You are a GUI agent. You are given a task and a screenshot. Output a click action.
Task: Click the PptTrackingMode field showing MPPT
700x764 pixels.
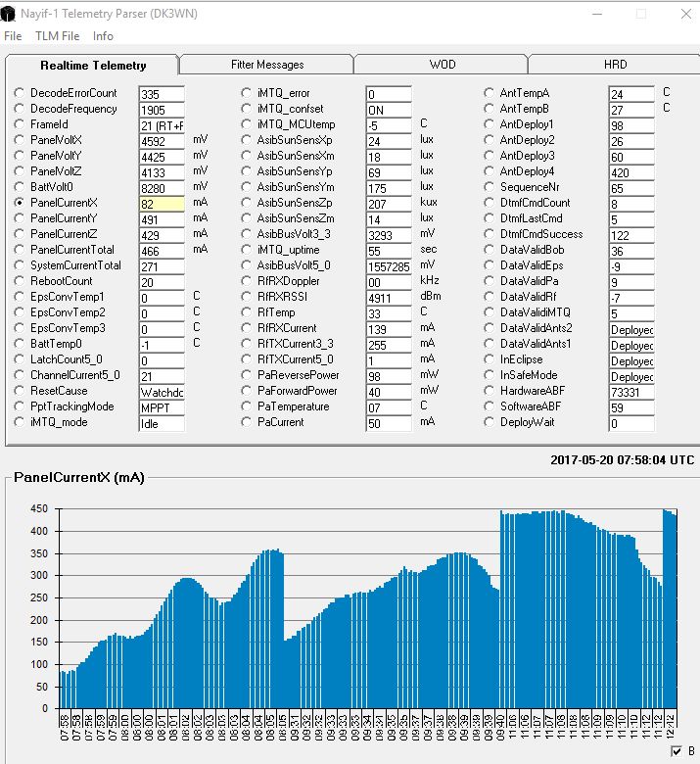click(162, 407)
